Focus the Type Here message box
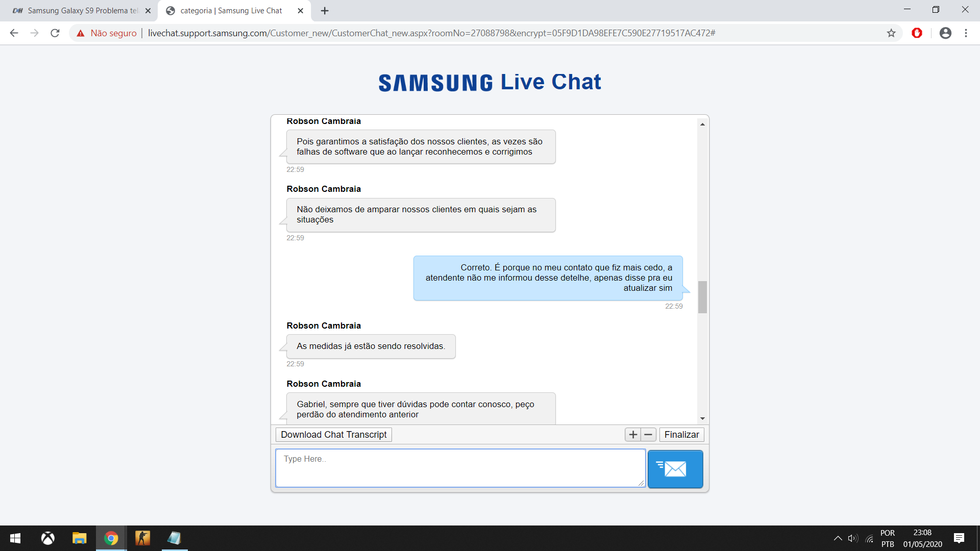Screen dimensions: 980x551 [460, 468]
